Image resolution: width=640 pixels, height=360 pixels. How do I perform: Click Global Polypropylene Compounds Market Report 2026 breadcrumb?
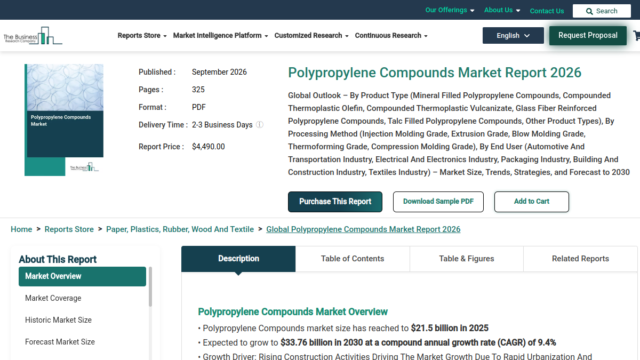363,229
